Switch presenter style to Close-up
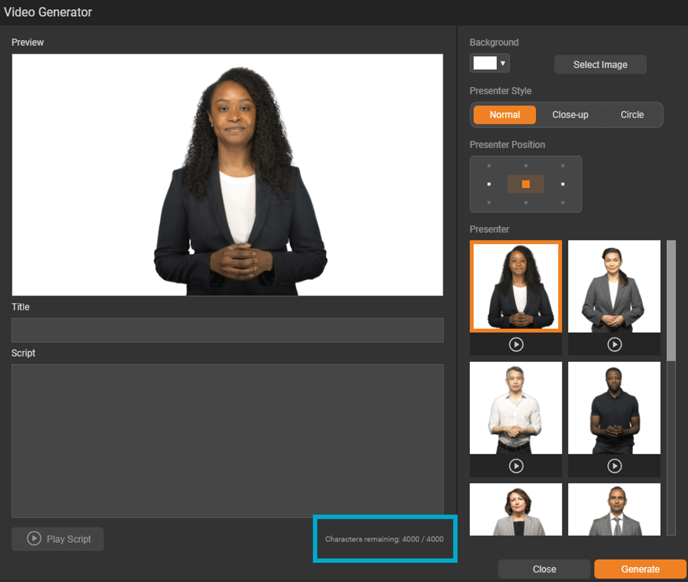 coord(570,115)
